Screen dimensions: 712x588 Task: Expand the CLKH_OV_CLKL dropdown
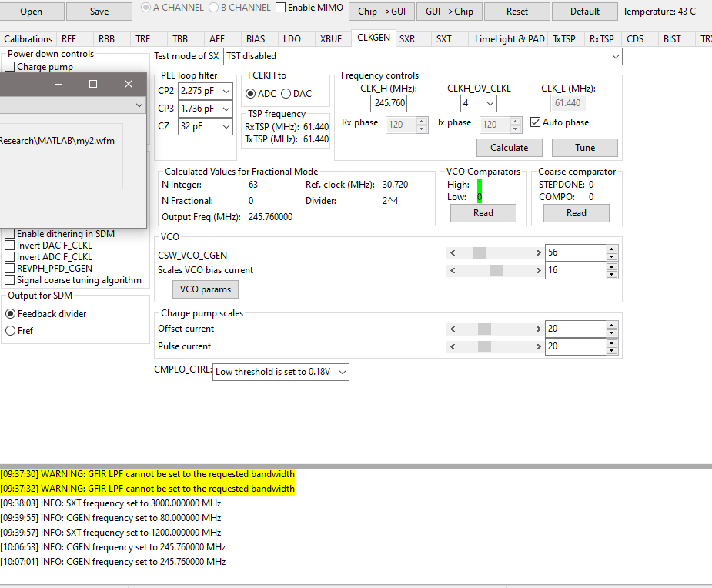tap(479, 103)
